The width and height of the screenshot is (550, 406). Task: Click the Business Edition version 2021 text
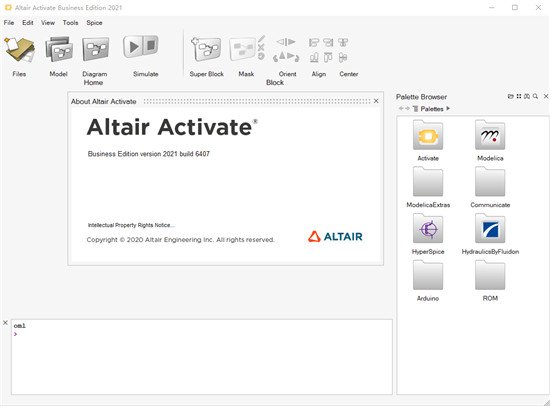click(x=148, y=154)
